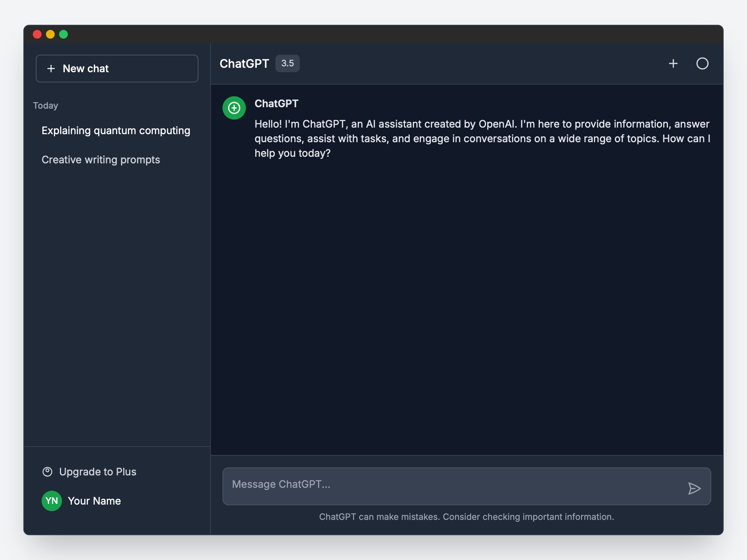This screenshot has width=747, height=560.
Task: Click Upgrade to Plus
Action: pyautogui.click(x=98, y=471)
